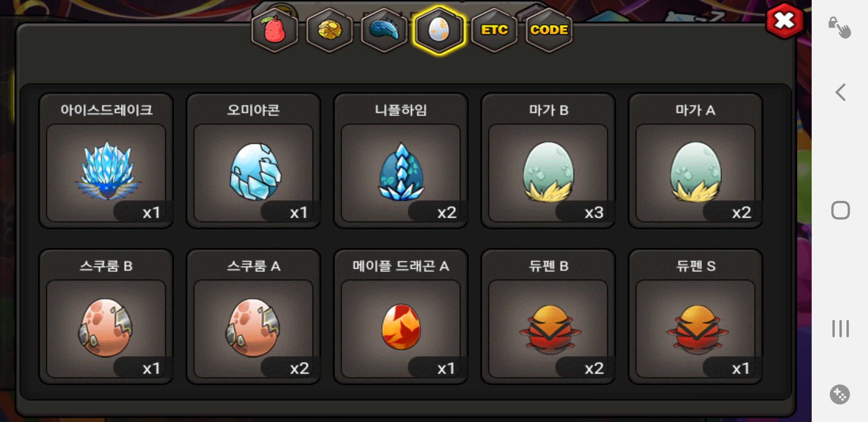Switch to the gold nugget tab
The width and height of the screenshot is (868, 422).
coord(330,30)
